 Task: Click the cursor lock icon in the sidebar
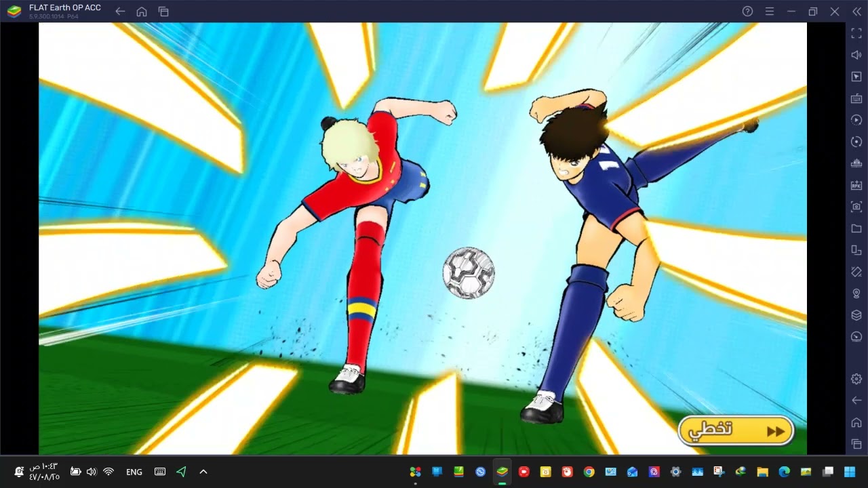coord(856,76)
